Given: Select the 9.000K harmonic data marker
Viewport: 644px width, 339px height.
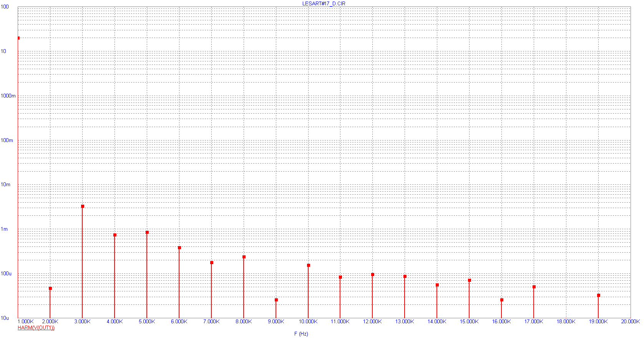Looking at the screenshot, I should (276, 300).
